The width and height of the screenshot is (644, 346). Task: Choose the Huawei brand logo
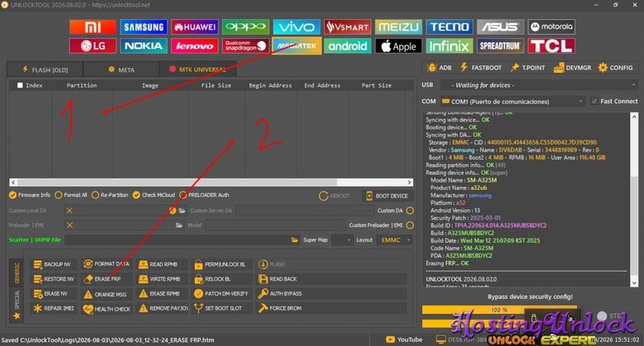coord(194,27)
